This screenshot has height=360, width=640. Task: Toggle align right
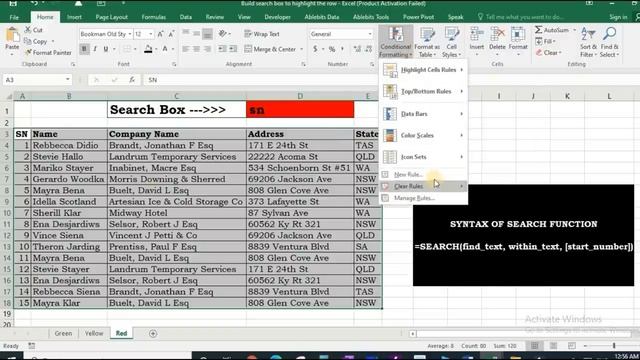[207, 49]
